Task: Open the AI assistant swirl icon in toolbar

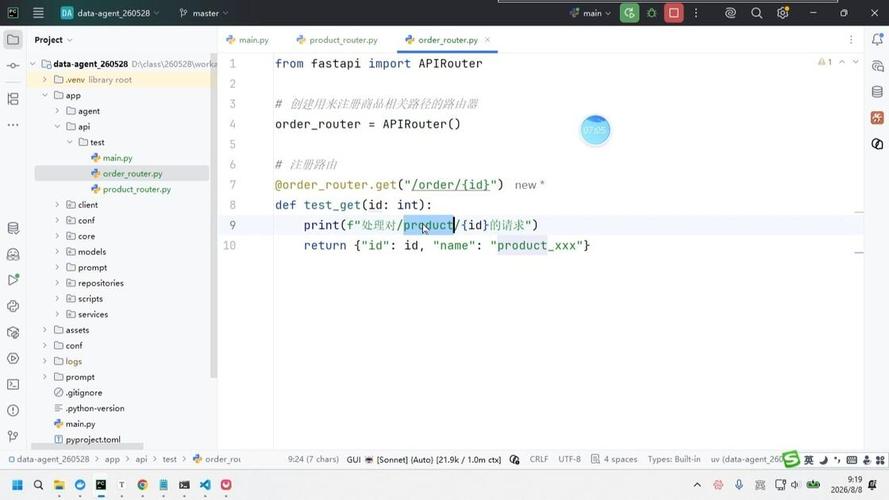Action: pyautogui.click(x=730, y=12)
